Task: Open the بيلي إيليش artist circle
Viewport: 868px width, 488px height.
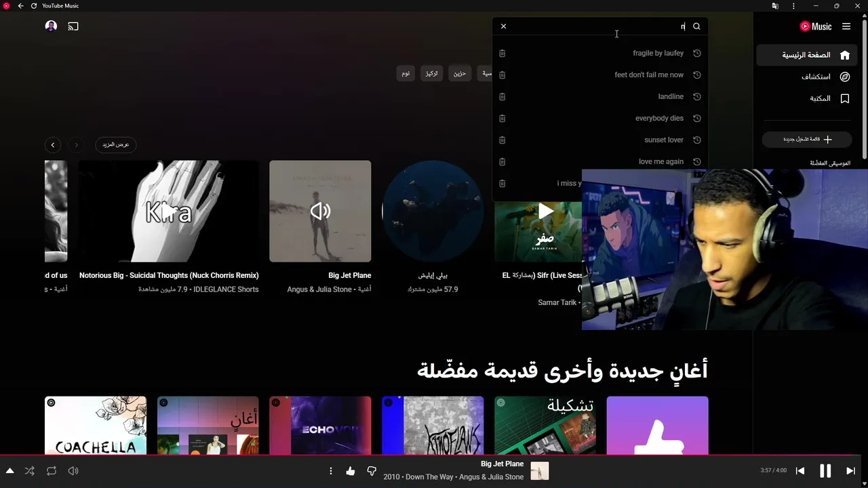Action: point(433,211)
